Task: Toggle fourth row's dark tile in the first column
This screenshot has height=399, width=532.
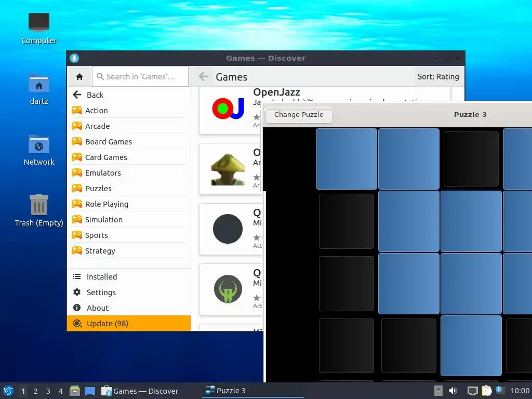Action: pyautogui.click(x=347, y=345)
